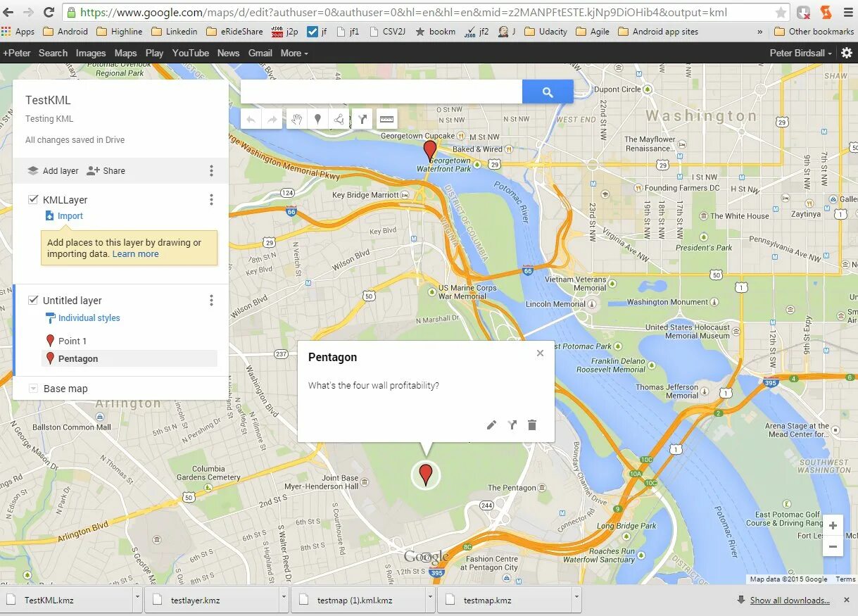
Task: Open Images in Google bar
Action: tap(91, 53)
